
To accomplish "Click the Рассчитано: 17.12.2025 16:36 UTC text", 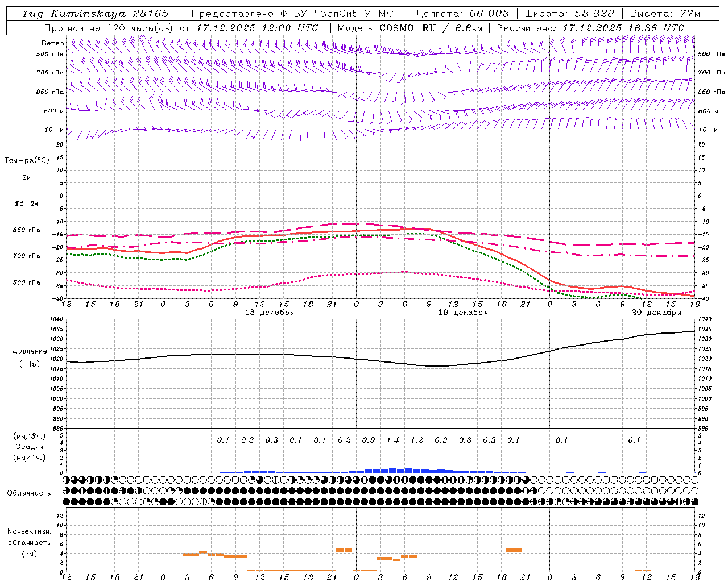I will click(590, 28).
